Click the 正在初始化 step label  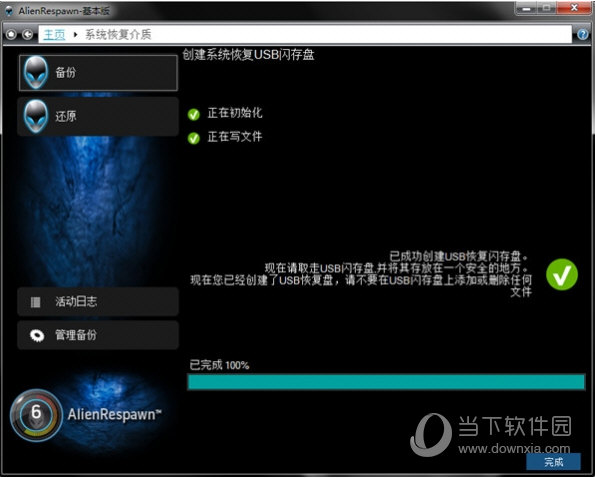(x=235, y=113)
